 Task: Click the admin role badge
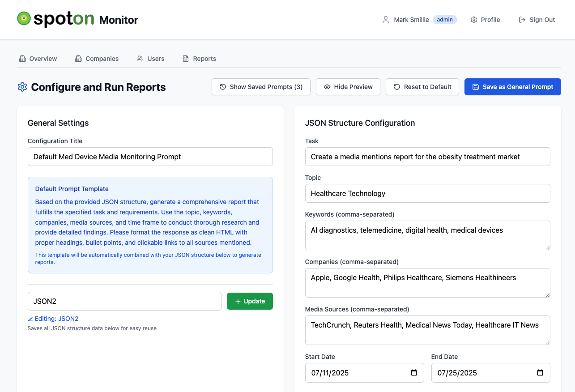[x=444, y=20]
